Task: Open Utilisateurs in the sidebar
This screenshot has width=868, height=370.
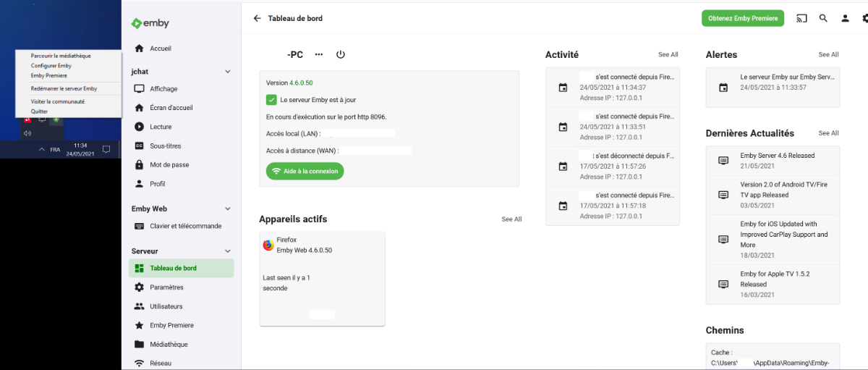Action: tap(166, 306)
